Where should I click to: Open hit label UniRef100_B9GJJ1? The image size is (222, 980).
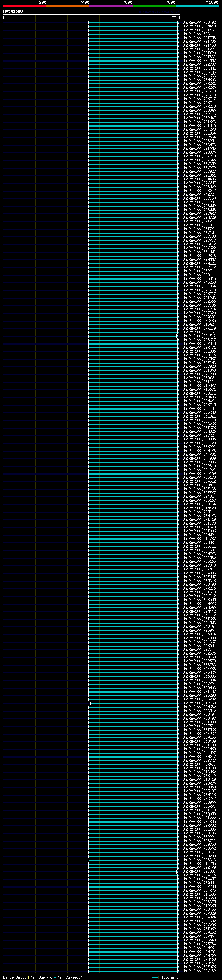(199, 34)
